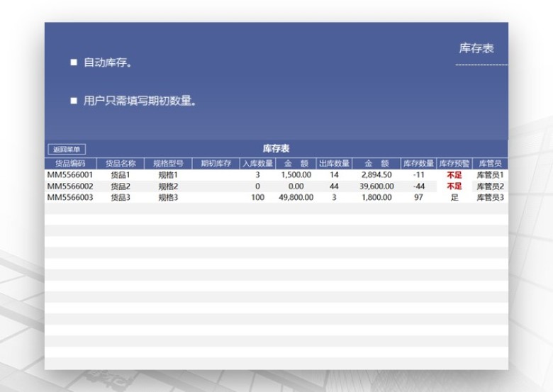
Task: Click the 规格1 cell
Action: click(x=168, y=175)
